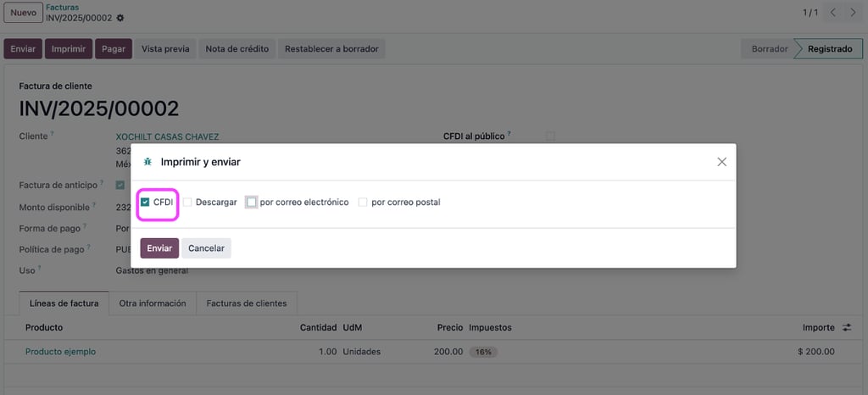
Task: Click the Impuestos column header
Action: coord(490,327)
